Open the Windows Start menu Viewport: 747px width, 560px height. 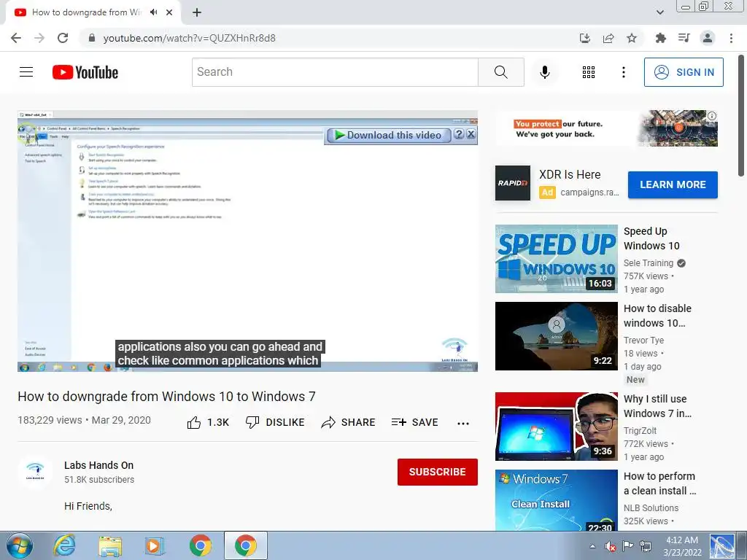(x=20, y=545)
